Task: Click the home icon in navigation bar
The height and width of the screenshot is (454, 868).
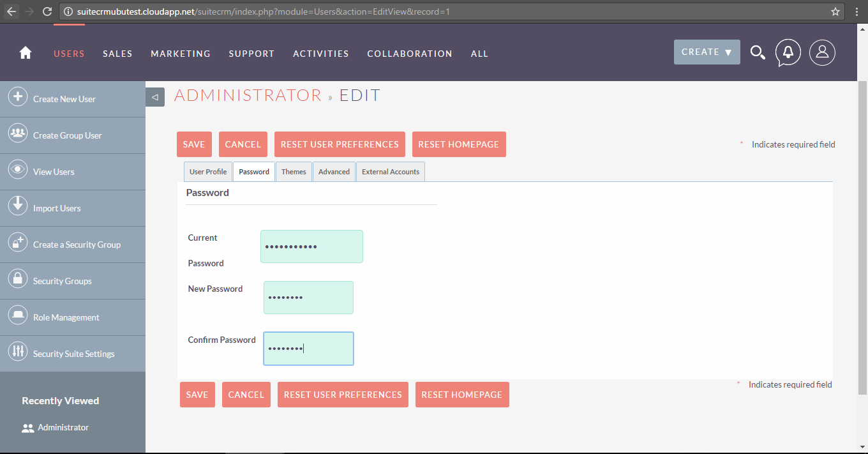Action: pyautogui.click(x=26, y=54)
